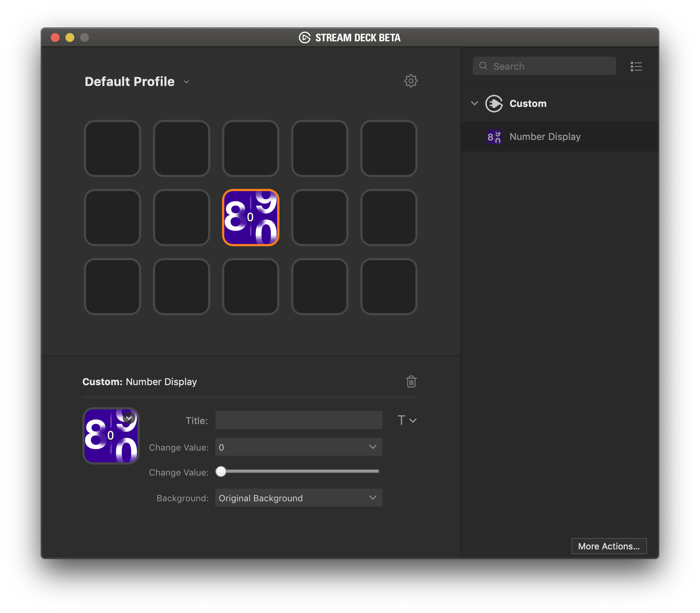
Task: Select Number Display in the actions list
Action: click(560, 137)
